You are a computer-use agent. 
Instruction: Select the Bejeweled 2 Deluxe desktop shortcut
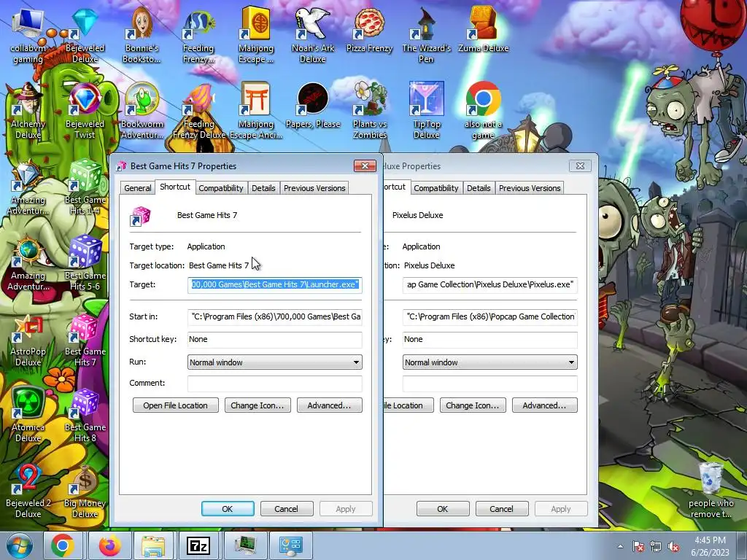[28, 491]
